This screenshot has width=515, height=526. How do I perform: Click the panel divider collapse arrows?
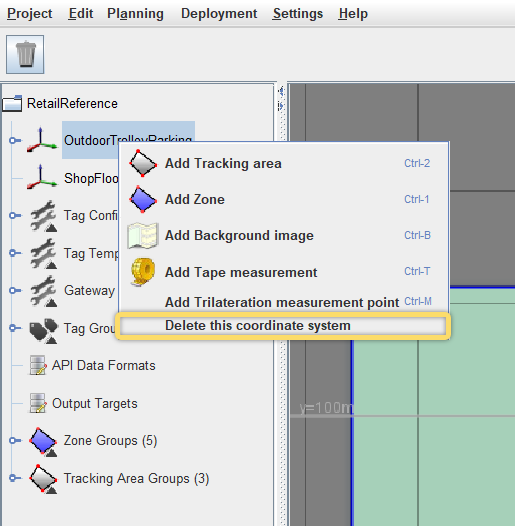(281, 98)
